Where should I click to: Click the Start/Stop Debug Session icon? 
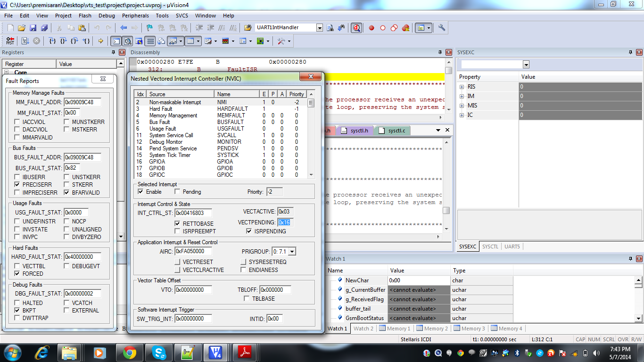point(356,28)
